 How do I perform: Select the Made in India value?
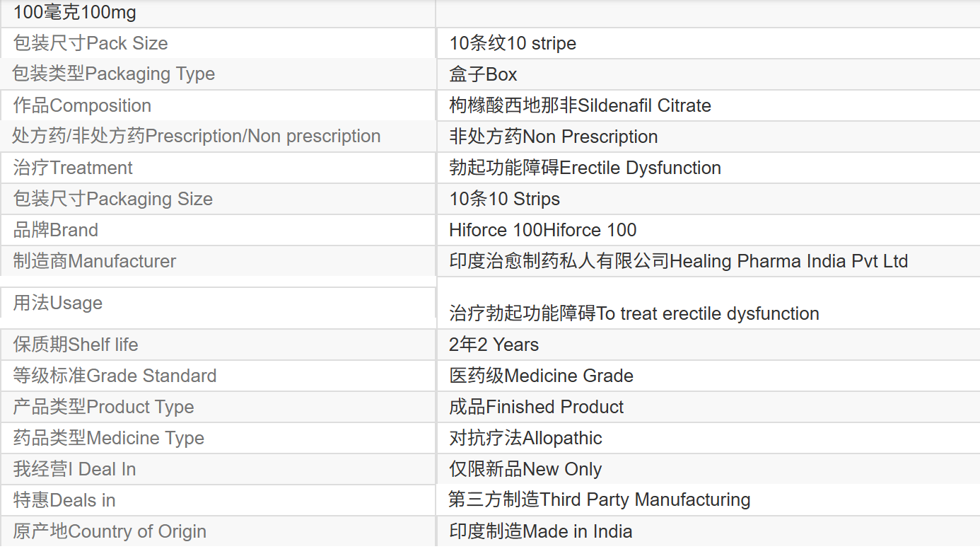point(540,531)
